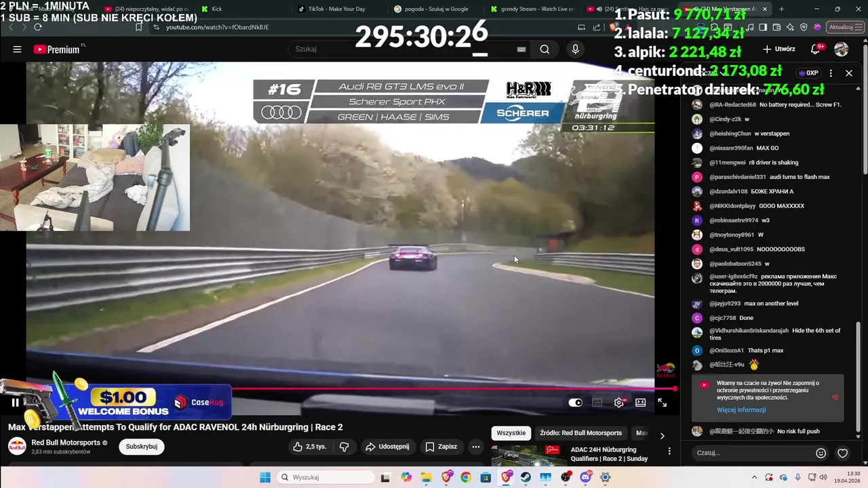Reload the page with the browser refresh button
This screenshot has height=488, width=868.
pyautogui.click(x=38, y=27)
